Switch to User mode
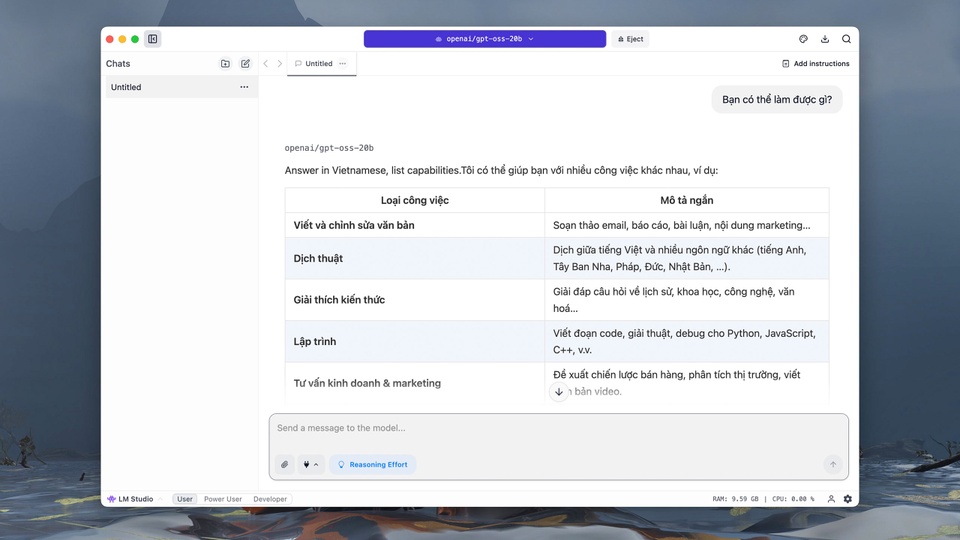Viewport: 960px width, 540px height. point(185,499)
